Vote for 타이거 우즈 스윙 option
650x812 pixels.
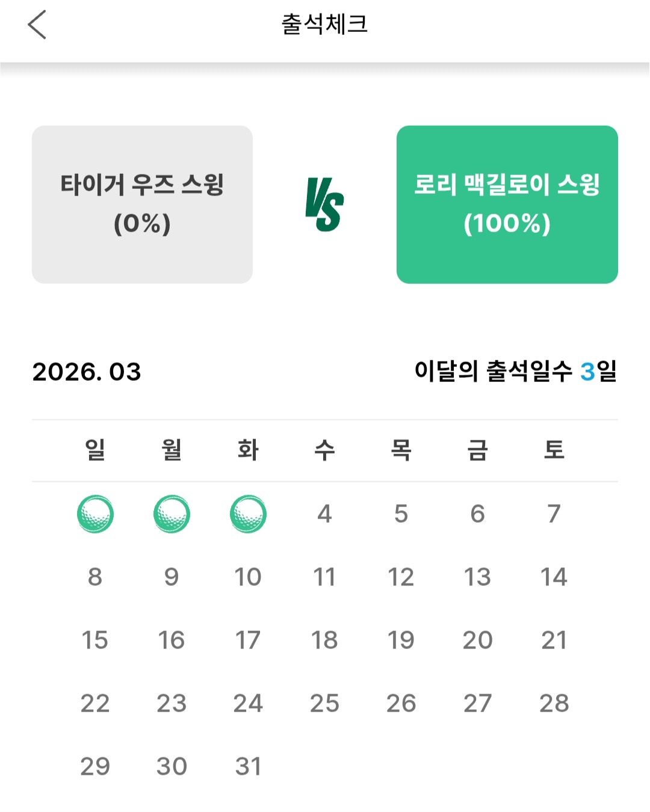142,205
